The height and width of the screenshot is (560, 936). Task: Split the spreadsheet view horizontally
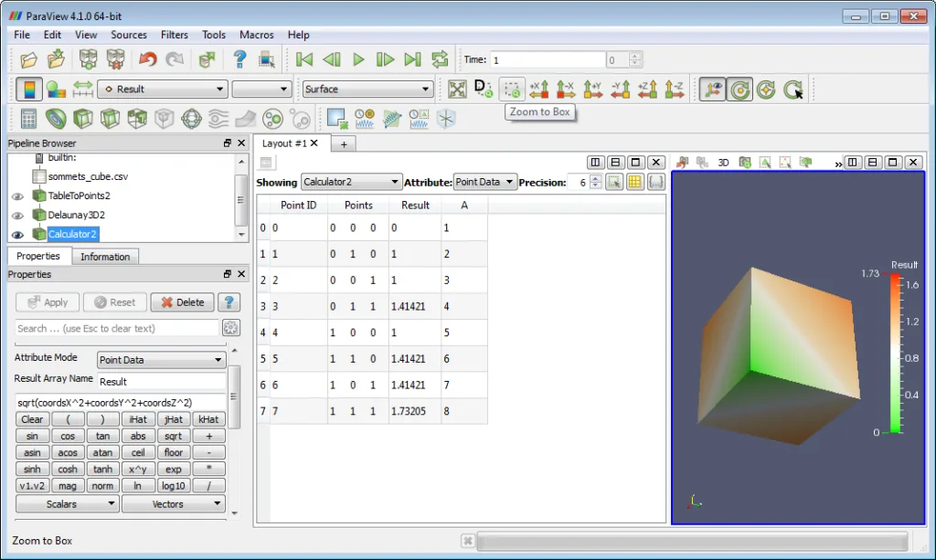click(x=595, y=163)
